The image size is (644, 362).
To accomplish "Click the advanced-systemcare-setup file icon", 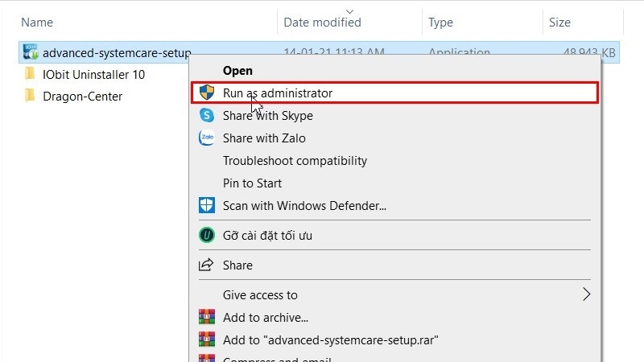I will pyautogui.click(x=31, y=53).
